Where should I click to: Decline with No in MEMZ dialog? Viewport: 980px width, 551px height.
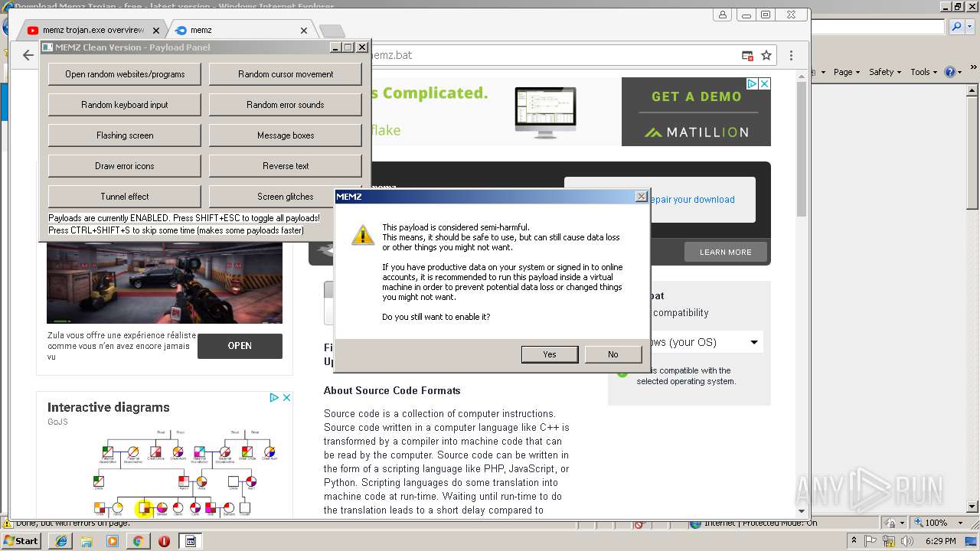coord(612,354)
